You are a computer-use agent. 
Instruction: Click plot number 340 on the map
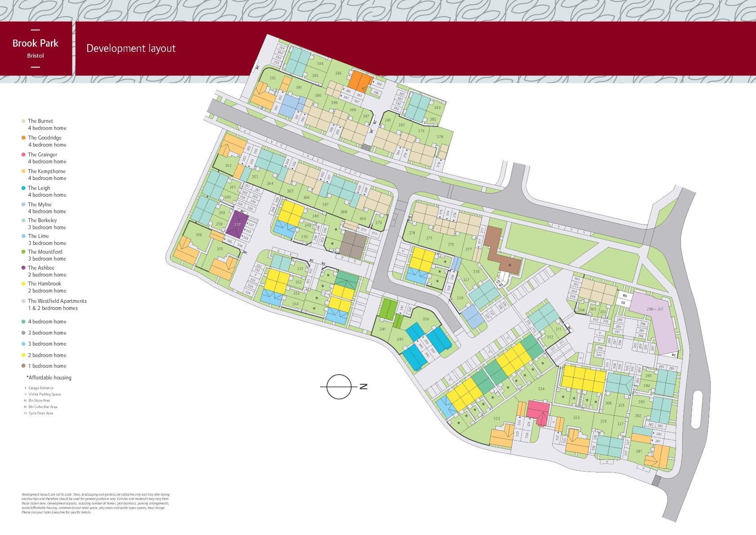(x=400, y=339)
